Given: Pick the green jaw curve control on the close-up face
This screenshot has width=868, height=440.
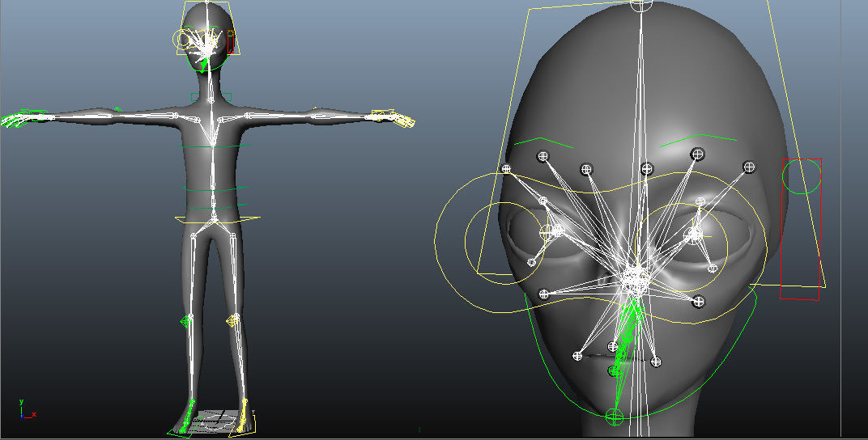Looking at the screenshot, I should [x=640, y=353].
